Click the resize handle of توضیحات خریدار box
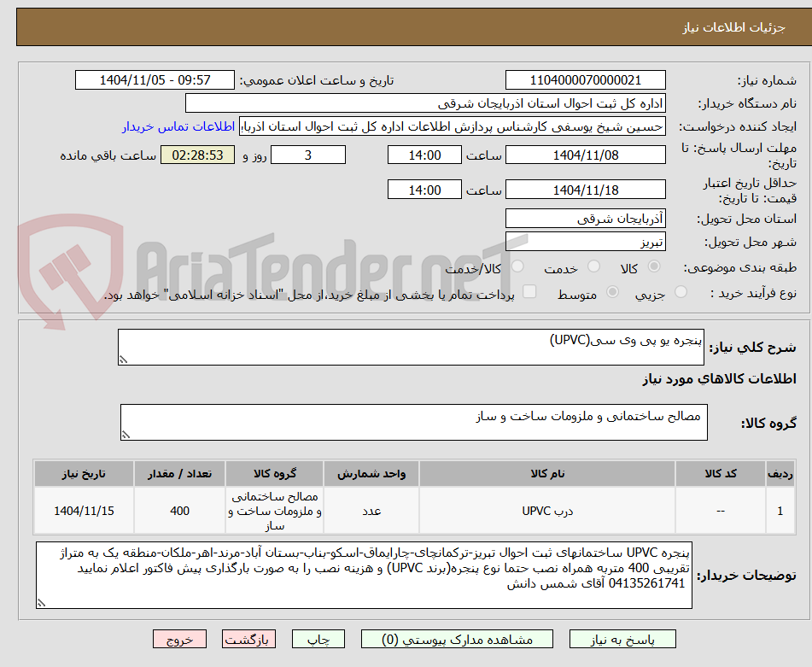This screenshot has height=667, width=812. click(x=41, y=603)
